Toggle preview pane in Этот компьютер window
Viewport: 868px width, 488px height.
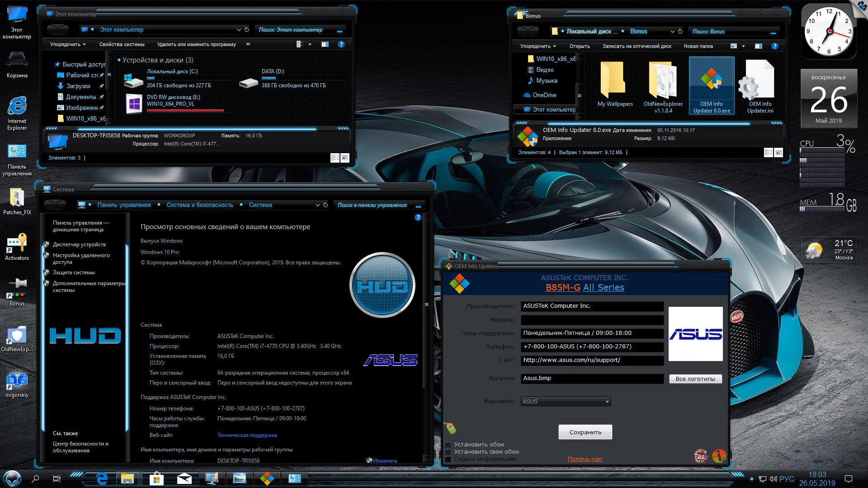pos(325,44)
